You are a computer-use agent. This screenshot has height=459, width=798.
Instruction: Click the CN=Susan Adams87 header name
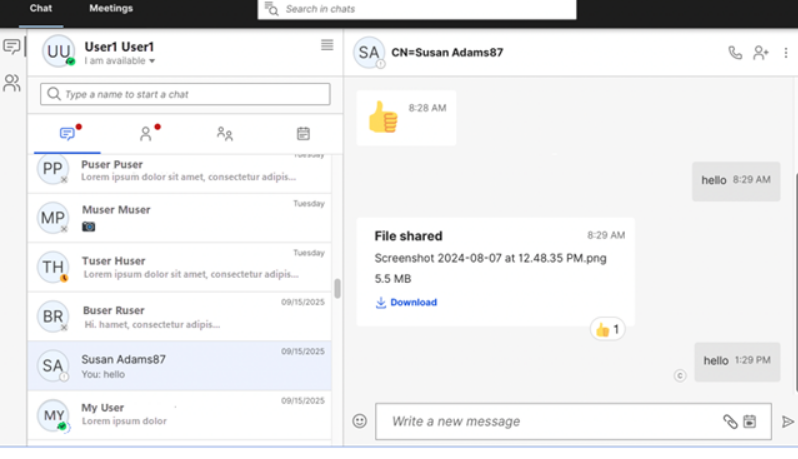coord(447,52)
